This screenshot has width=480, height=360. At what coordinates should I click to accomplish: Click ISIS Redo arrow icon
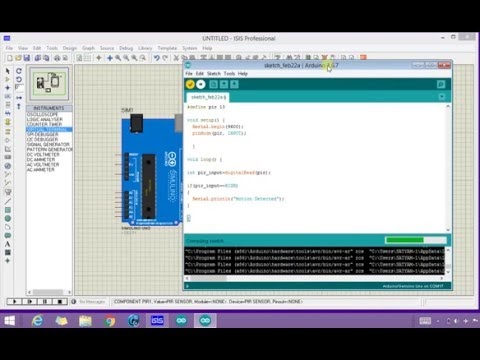(165, 58)
